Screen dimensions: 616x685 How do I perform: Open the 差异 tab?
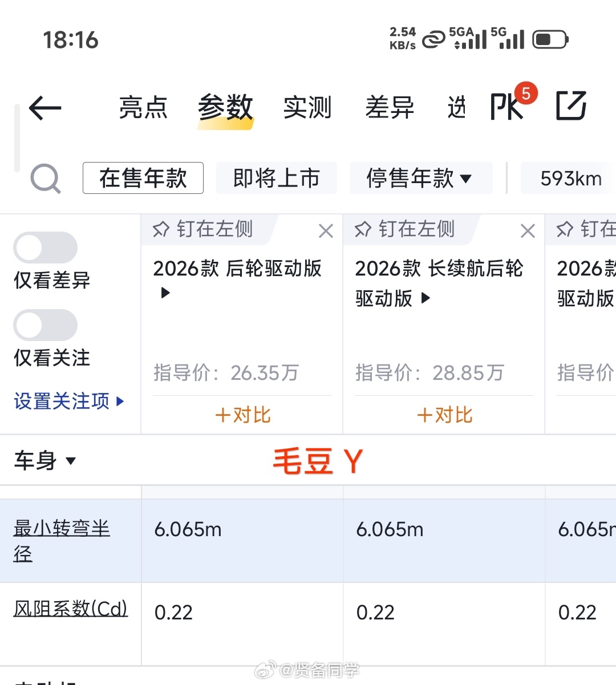(390, 107)
